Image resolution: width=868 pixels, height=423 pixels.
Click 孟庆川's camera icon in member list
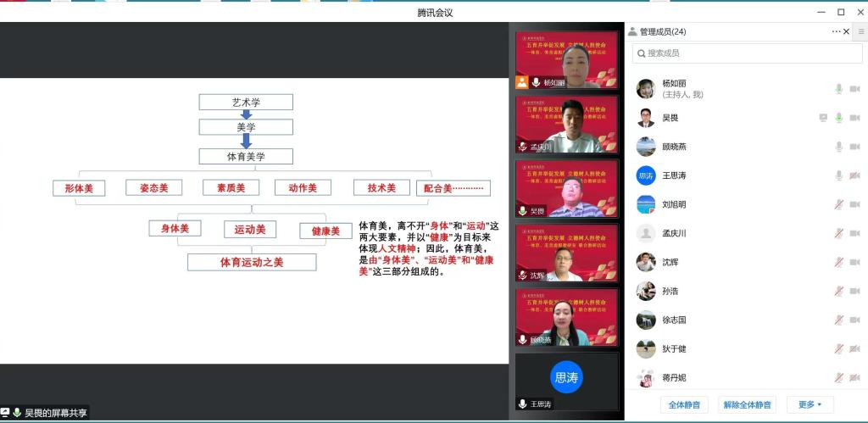click(x=854, y=233)
